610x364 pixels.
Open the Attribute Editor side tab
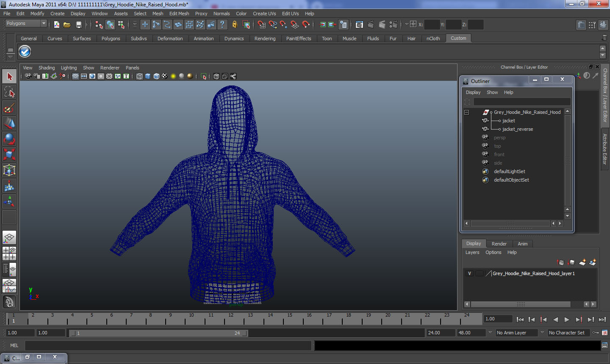(605, 149)
